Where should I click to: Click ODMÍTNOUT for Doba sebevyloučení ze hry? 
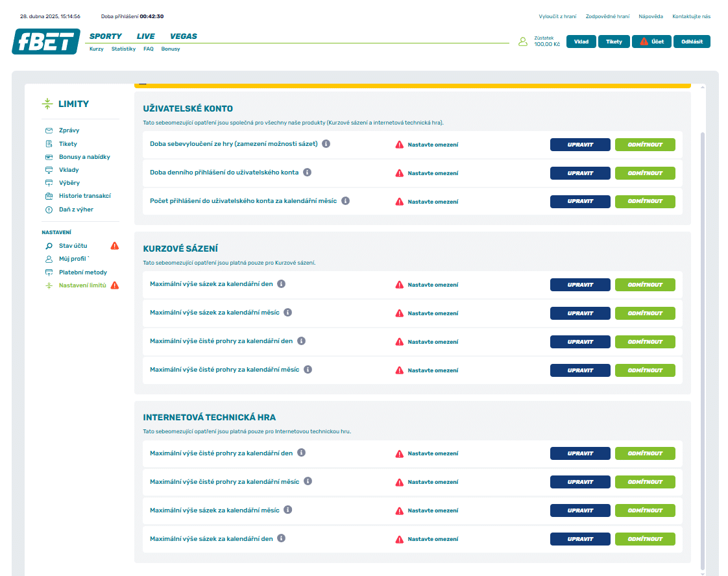point(645,145)
